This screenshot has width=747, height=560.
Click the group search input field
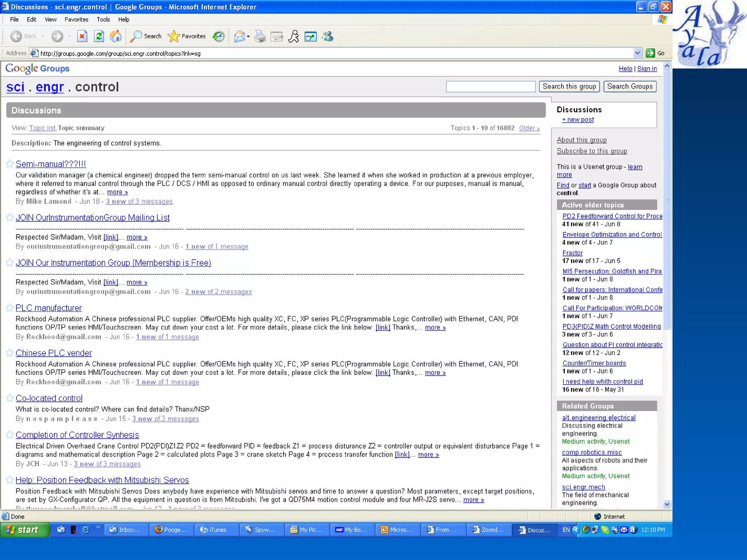point(490,86)
